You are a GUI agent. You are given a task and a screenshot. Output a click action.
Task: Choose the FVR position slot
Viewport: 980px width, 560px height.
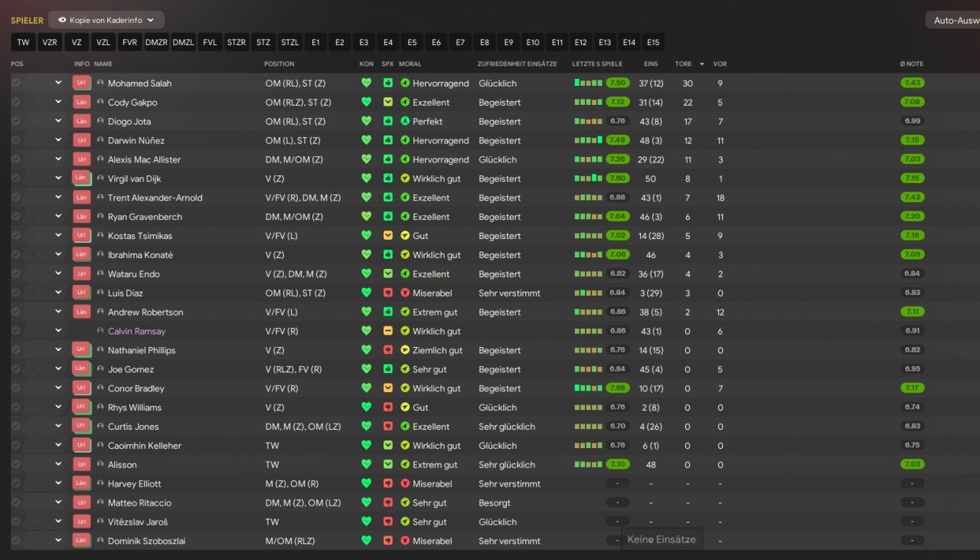tap(130, 43)
